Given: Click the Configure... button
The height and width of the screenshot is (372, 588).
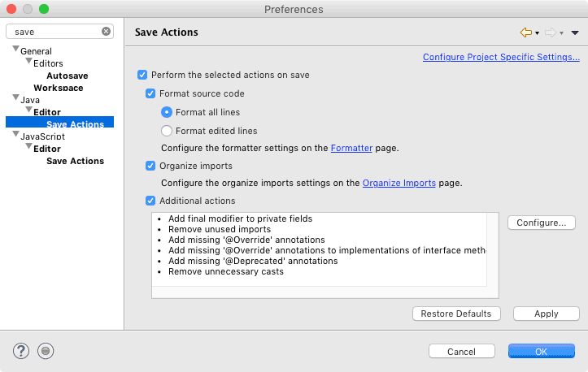Looking at the screenshot, I should click(542, 223).
